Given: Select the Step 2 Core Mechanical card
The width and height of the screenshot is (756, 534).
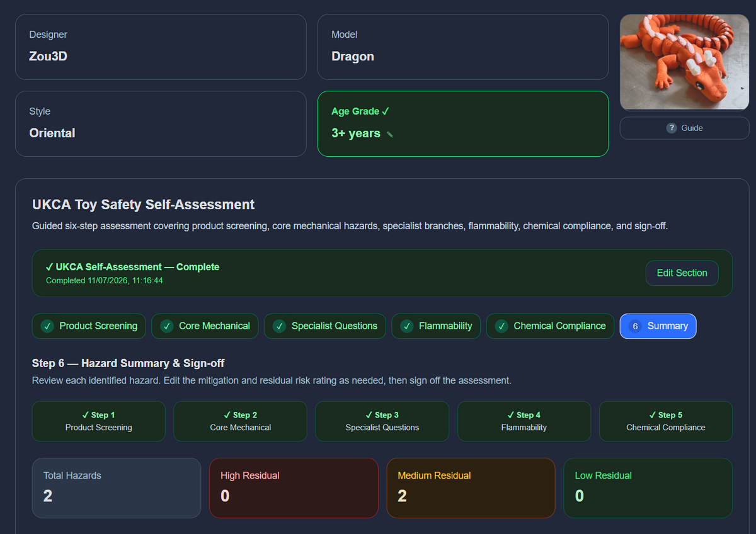Looking at the screenshot, I should (241, 421).
